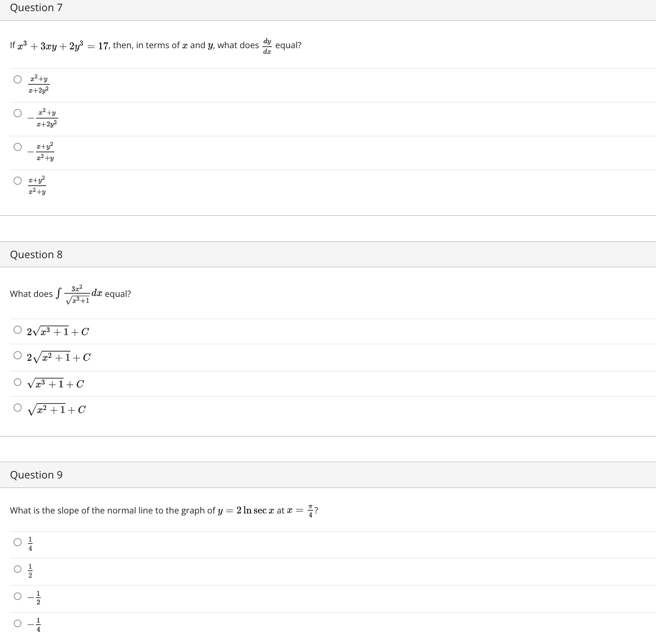This screenshot has height=644, width=656.
Task: Select 1/4 for Question 9
Action: pos(18,542)
